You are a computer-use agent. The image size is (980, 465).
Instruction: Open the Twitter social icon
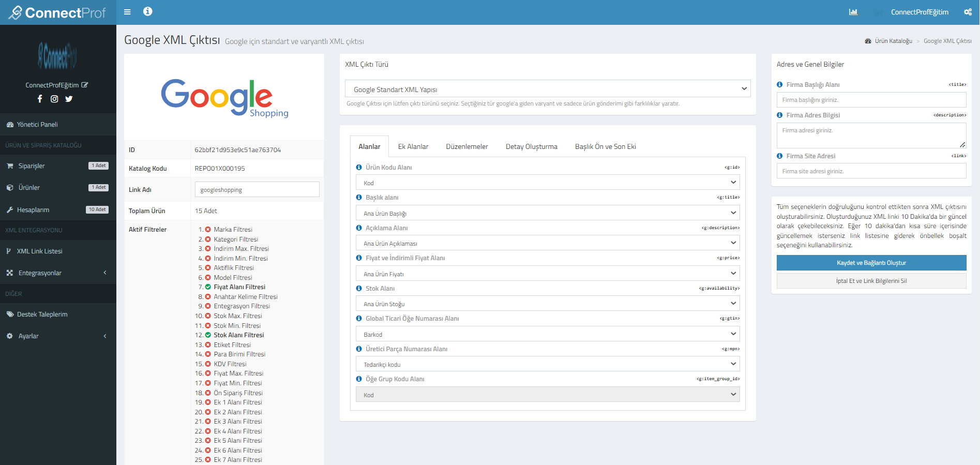click(x=69, y=99)
